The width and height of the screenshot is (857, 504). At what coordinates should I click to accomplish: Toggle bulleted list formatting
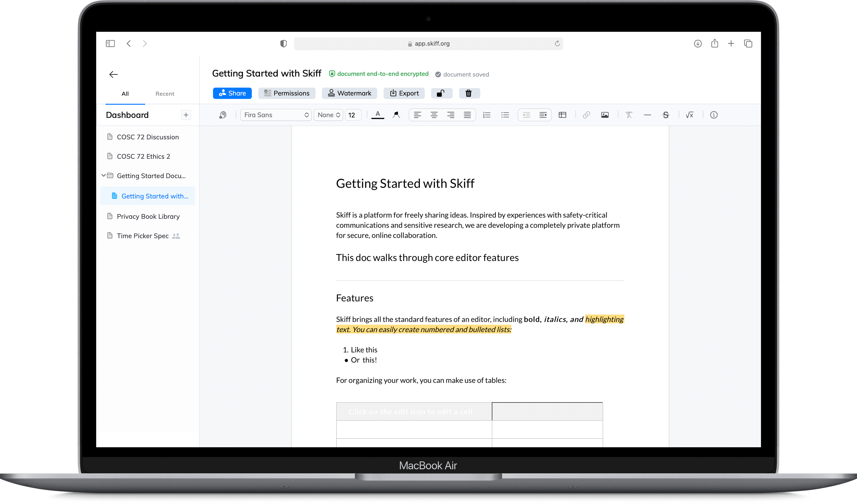505,115
